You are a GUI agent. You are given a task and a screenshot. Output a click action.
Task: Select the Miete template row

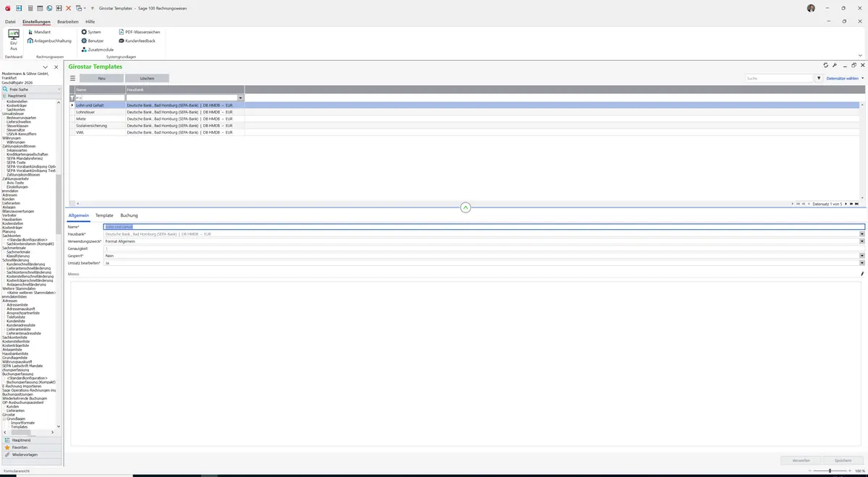pos(465,119)
